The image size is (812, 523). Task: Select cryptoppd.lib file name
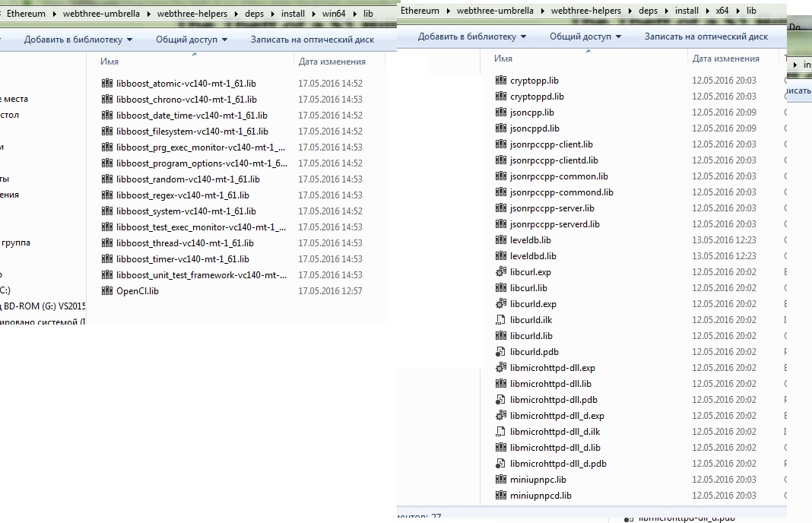point(537,96)
